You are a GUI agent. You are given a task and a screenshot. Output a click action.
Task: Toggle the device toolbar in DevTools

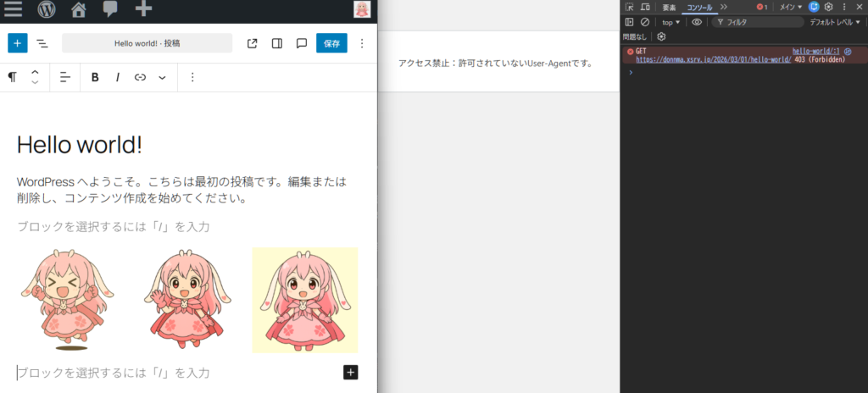645,7
